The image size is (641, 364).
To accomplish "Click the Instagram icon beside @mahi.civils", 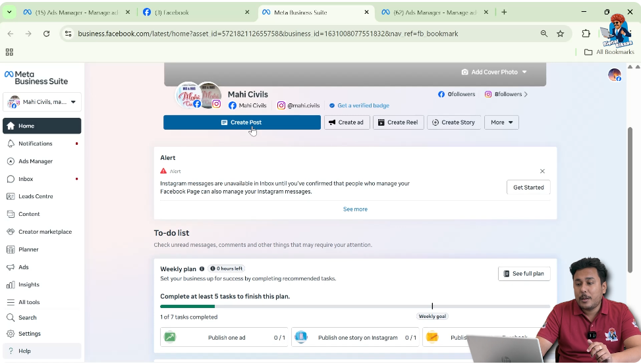I will click(x=281, y=105).
